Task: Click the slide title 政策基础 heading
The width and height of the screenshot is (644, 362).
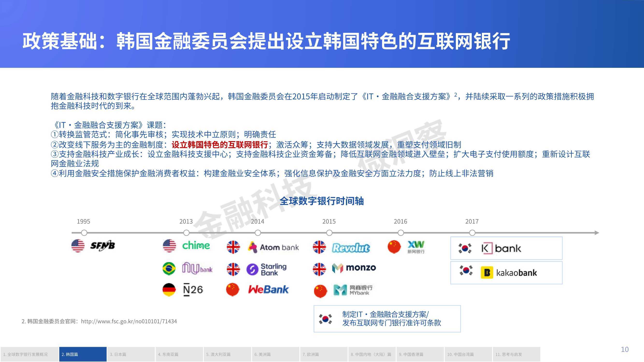Action: pyautogui.click(x=266, y=41)
